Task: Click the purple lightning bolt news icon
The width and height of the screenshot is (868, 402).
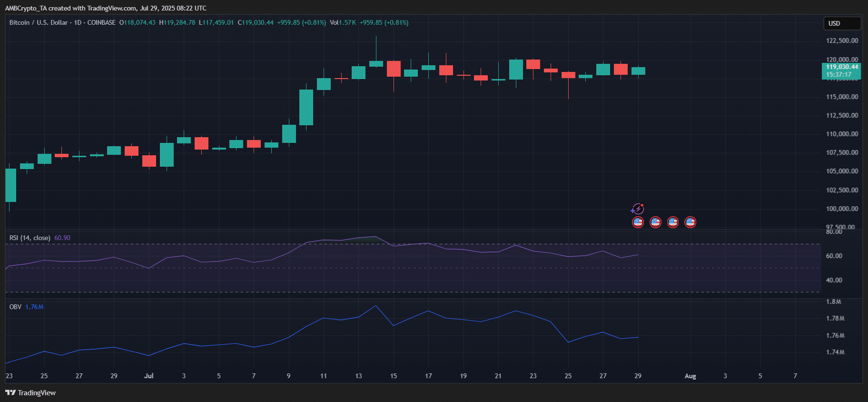Action: click(x=637, y=209)
